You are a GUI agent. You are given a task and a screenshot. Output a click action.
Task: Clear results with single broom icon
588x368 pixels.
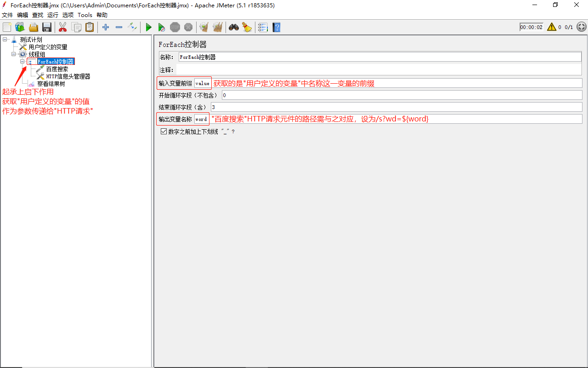[204, 27]
